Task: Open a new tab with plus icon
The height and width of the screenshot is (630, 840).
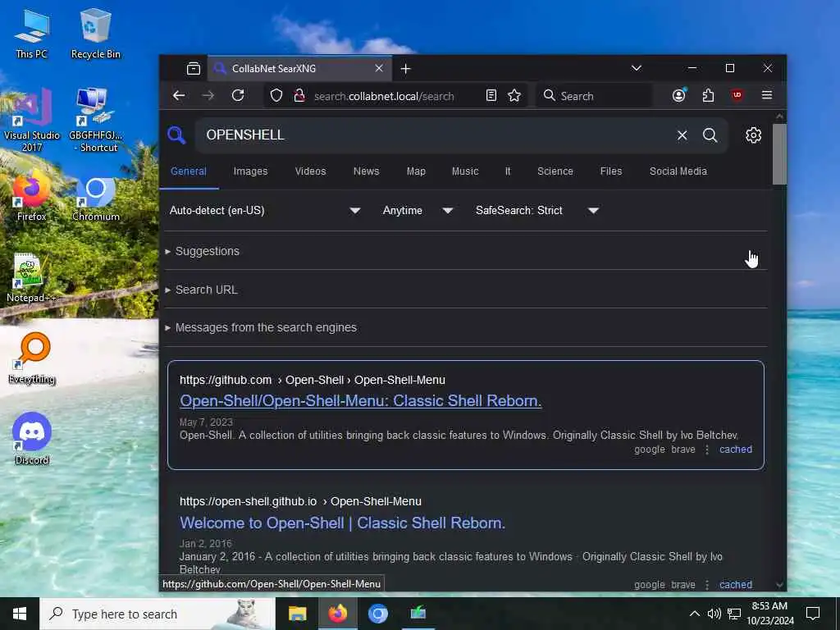Action: [x=405, y=69]
